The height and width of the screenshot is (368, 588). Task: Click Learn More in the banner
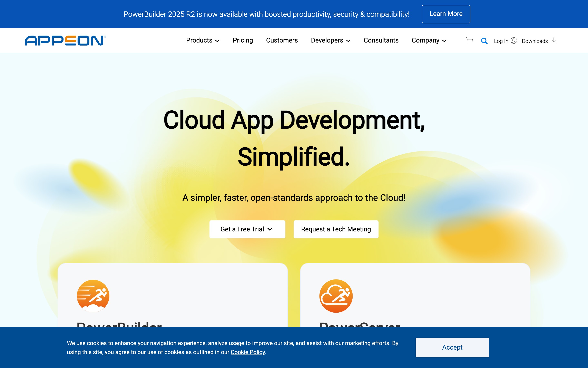click(446, 14)
